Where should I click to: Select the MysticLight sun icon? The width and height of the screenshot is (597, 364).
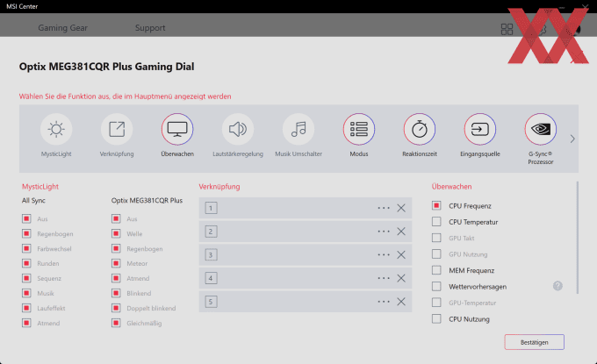point(56,129)
